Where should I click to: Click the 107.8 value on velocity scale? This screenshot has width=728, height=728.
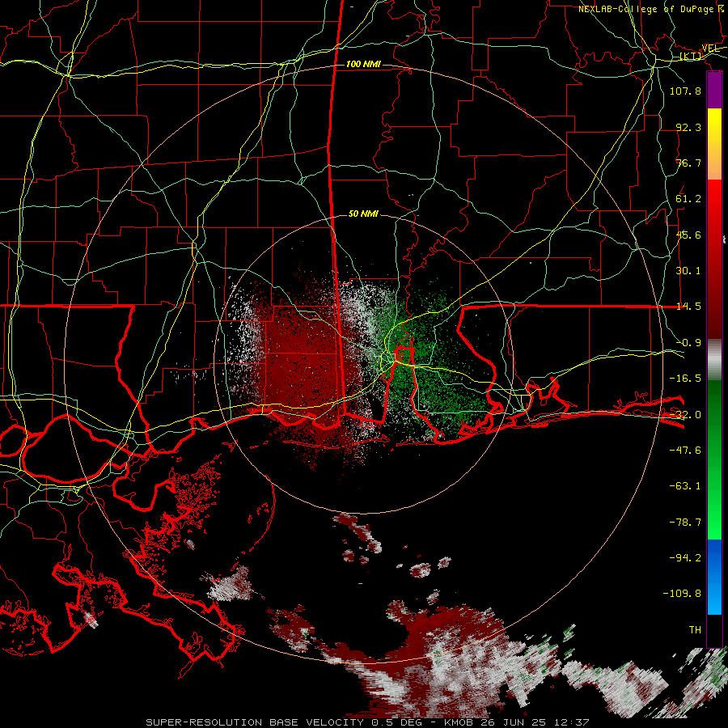click(685, 91)
